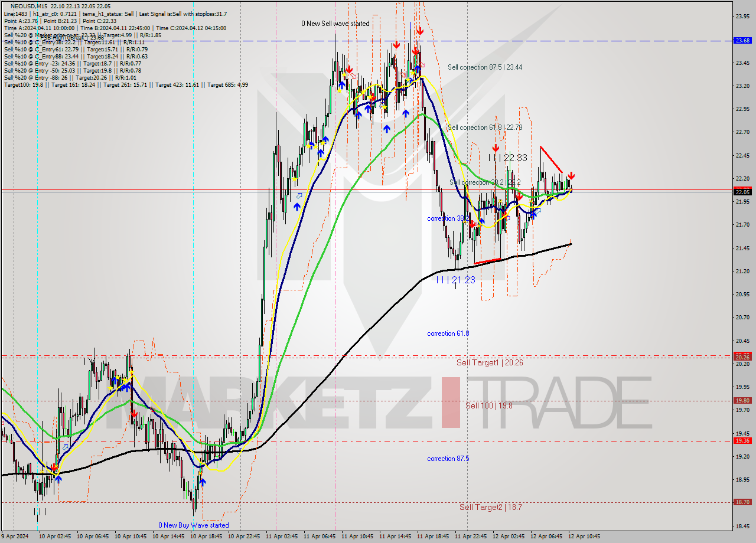
Task: Click the 18.70 red price box on axis
Action: coord(742,502)
